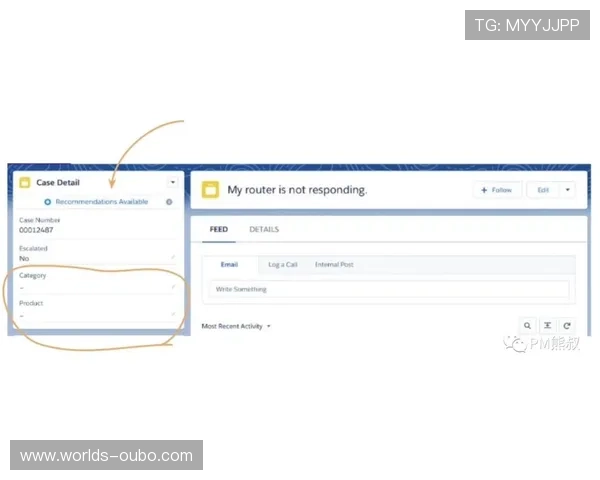Select the Internal Post tab
Screen dimensions: 600x480
(x=334, y=265)
